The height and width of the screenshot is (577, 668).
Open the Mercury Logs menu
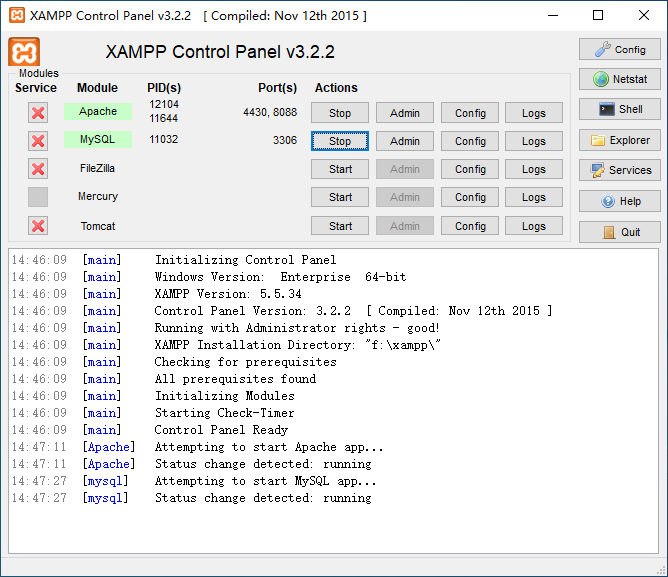(x=534, y=197)
